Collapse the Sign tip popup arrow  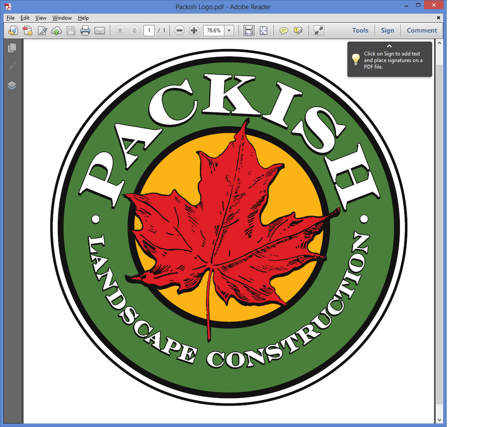(389, 46)
